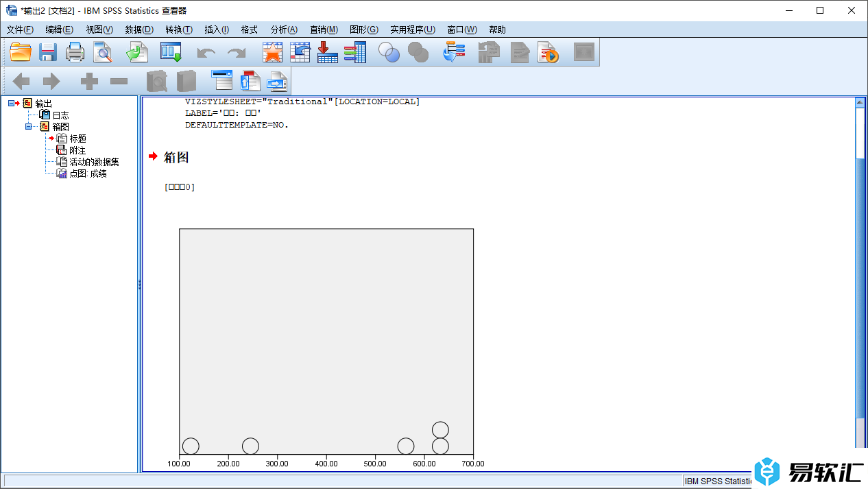Demote item with the right arrow icon

51,82
